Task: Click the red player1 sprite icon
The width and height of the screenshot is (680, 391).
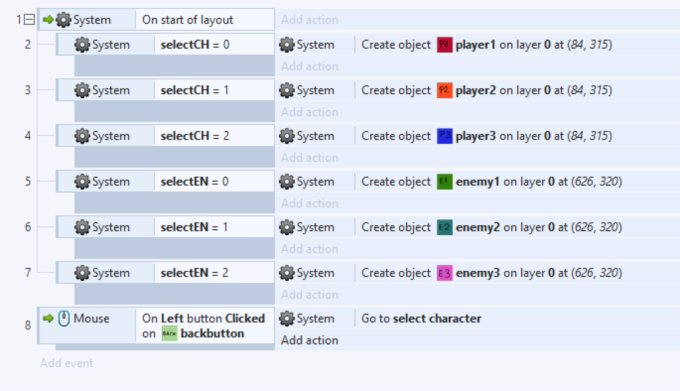Action: click(x=445, y=45)
